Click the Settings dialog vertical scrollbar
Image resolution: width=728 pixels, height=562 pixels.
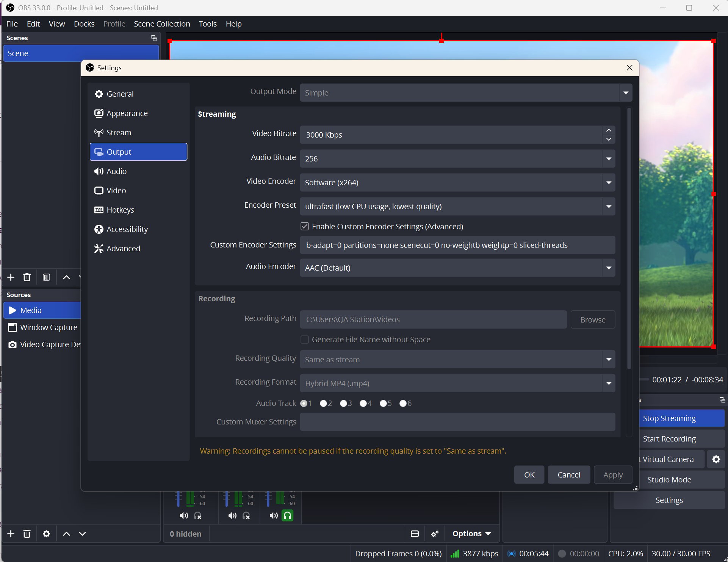point(629,239)
